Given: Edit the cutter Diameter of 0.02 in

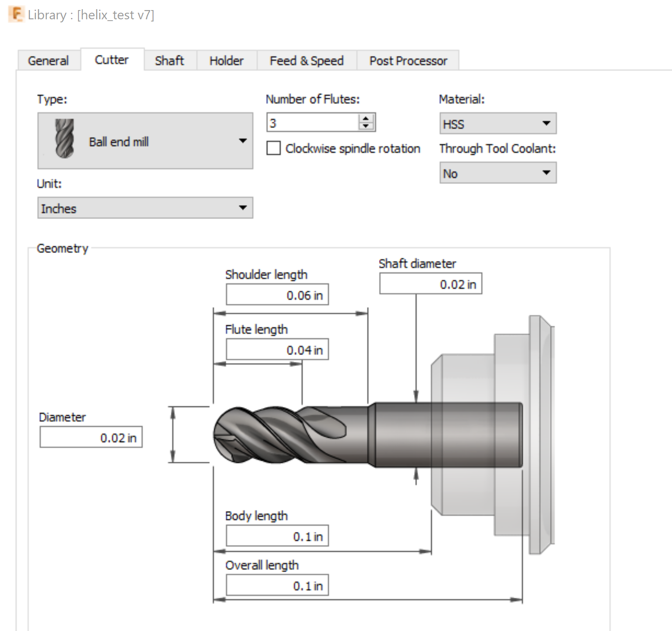Looking at the screenshot, I should [90, 437].
